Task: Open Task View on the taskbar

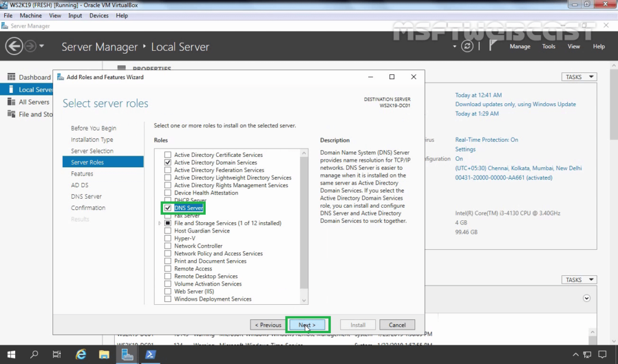Action: click(x=57, y=354)
